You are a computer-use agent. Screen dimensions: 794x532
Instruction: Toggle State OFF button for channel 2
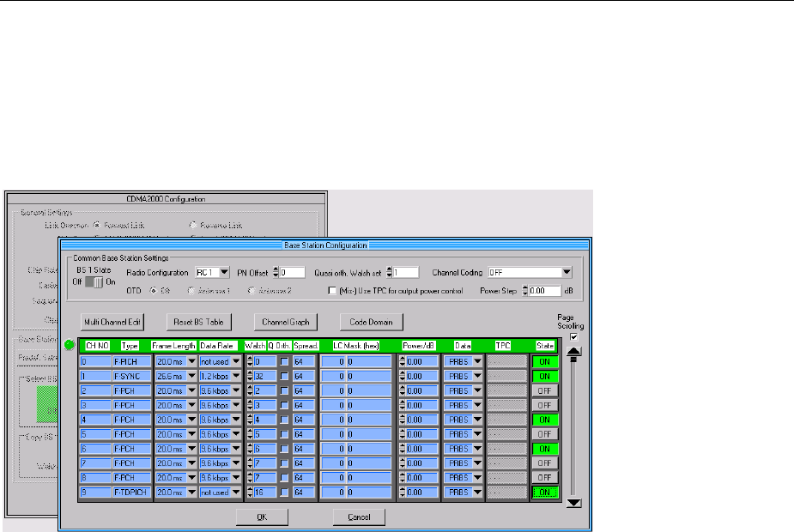click(x=545, y=390)
